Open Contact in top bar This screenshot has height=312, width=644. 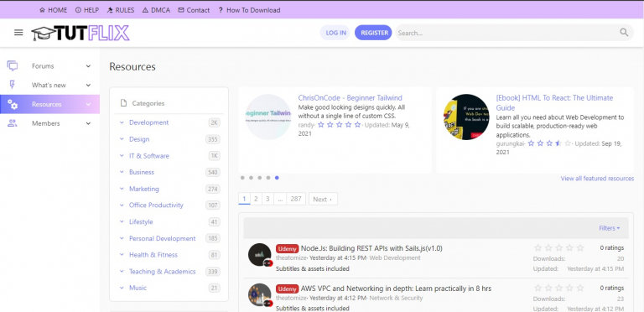[194, 10]
